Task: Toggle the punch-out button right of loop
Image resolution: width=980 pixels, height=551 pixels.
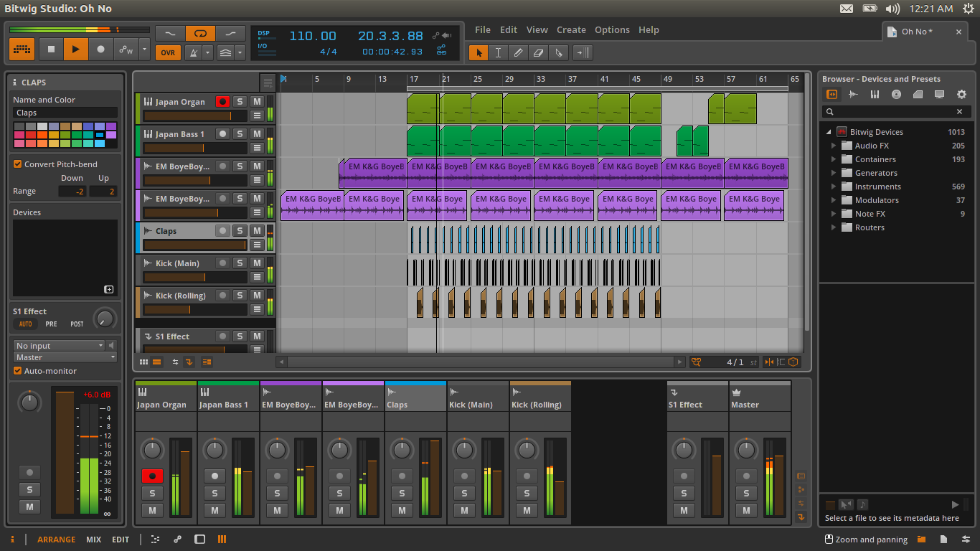Action: [230, 33]
